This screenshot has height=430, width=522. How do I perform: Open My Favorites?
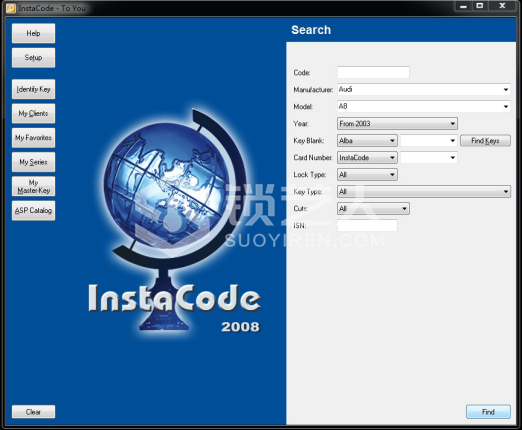click(x=33, y=138)
